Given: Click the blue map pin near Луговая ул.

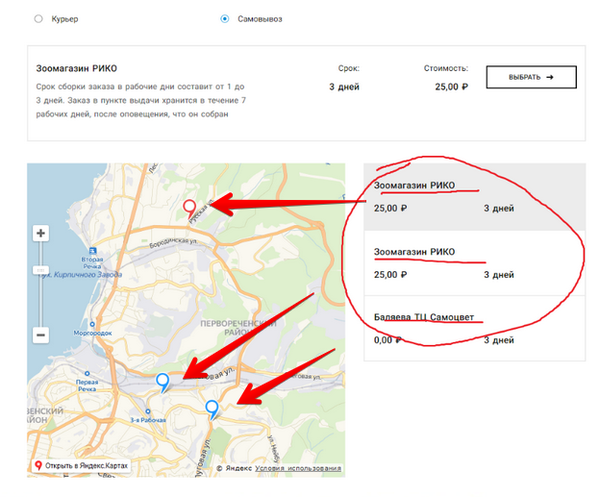Looking at the screenshot, I should click(x=212, y=409).
